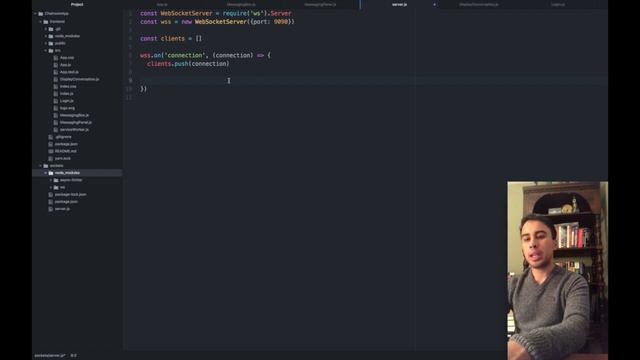Switch to the DisplayConversation.js tab
640x360 pixels.
pyautogui.click(x=479, y=4)
